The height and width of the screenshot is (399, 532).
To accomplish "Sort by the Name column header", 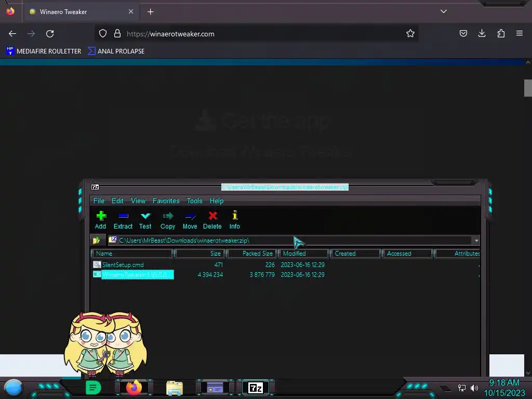I will [x=132, y=254].
